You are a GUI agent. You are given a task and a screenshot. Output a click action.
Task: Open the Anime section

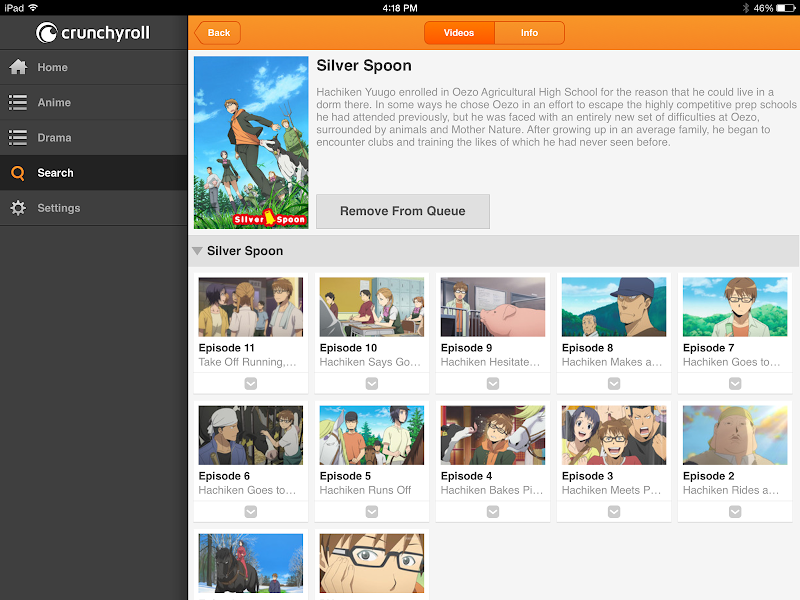coord(93,102)
